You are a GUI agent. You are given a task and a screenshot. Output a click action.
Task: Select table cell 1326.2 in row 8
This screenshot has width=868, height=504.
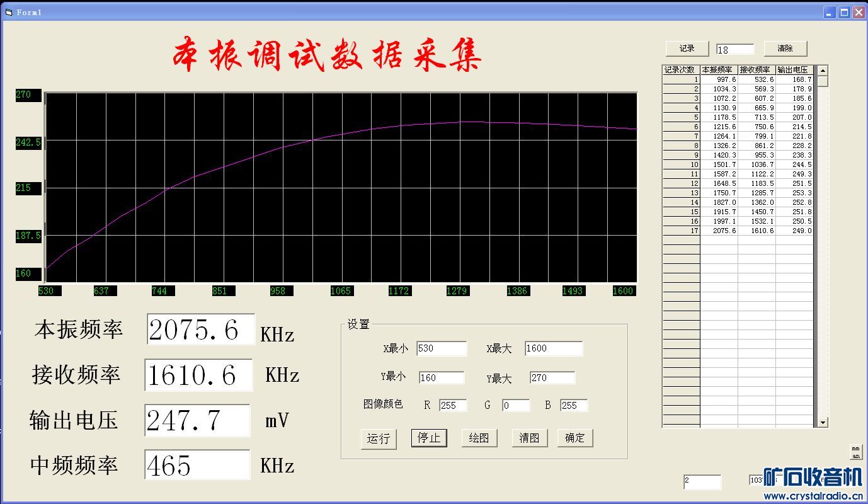(719, 146)
